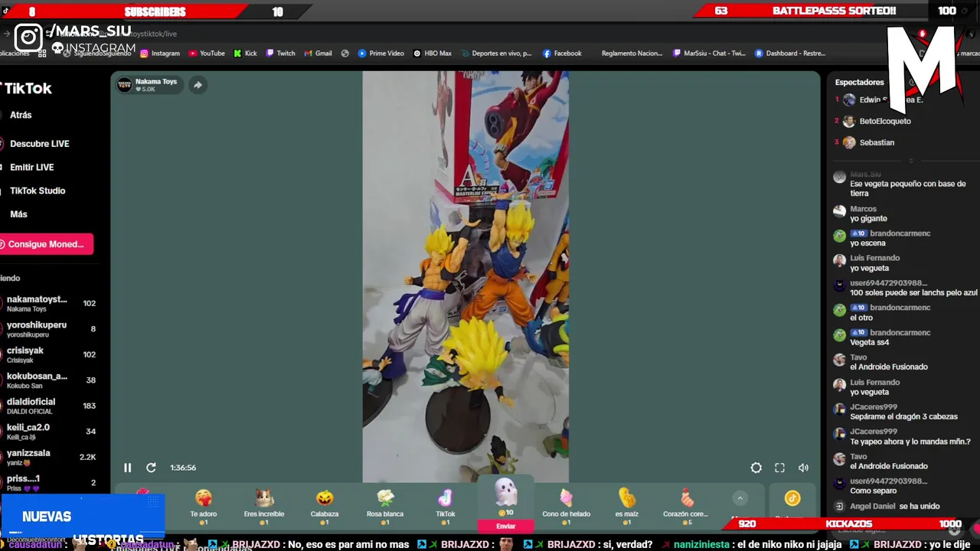
Task: Click the Enviar button under ghost gift
Action: [506, 526]
